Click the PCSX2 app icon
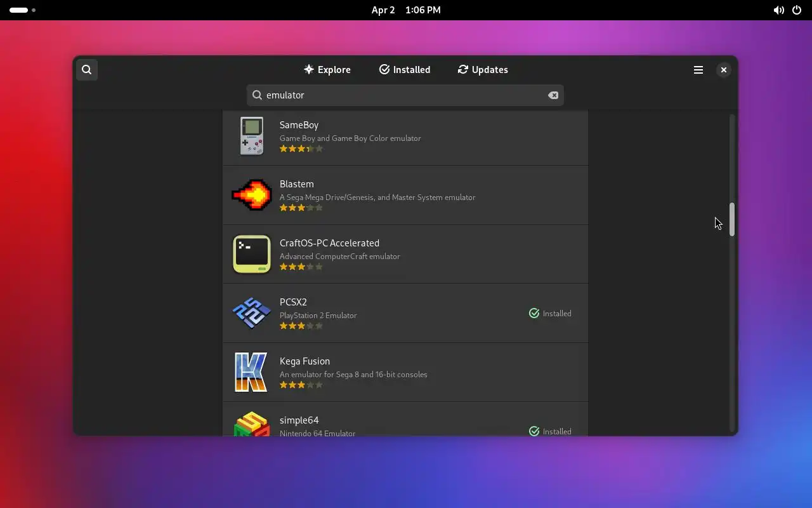This screenshot has height=508, width=812. pyautogui.click(x=252, y=313)
